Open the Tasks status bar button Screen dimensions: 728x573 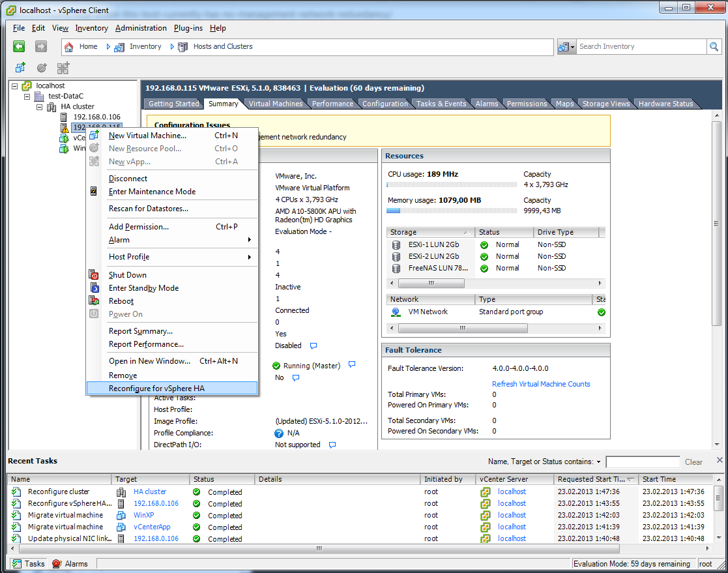pos(29,564)
